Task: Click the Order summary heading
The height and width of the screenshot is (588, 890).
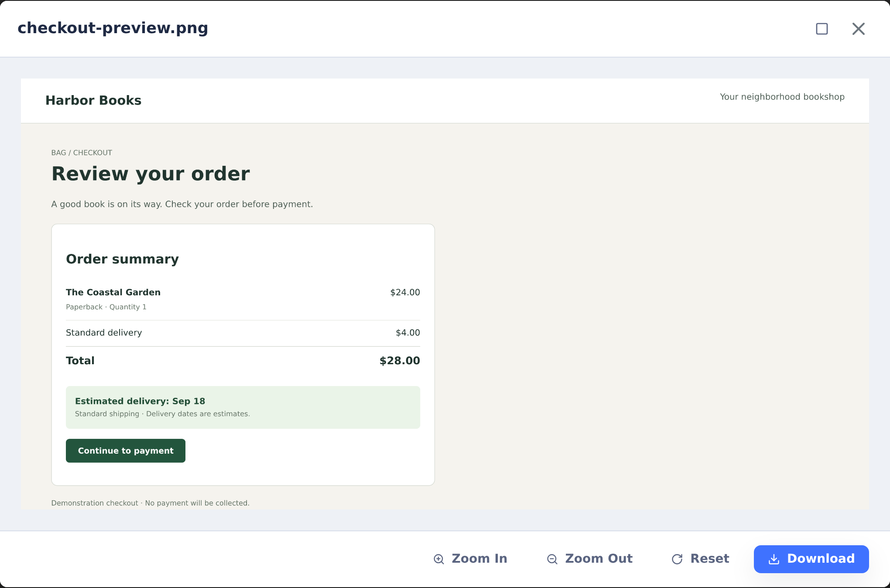Action: point(123,259)
